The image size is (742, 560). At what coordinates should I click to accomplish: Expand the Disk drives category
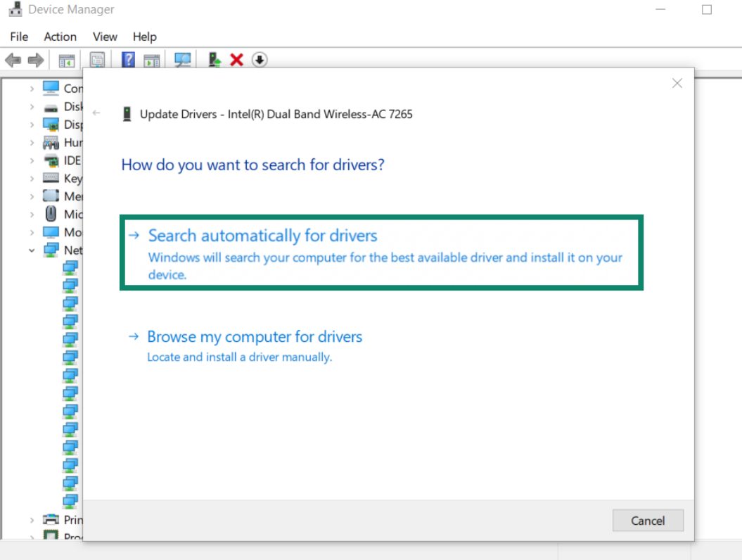(x=32, y=106)
